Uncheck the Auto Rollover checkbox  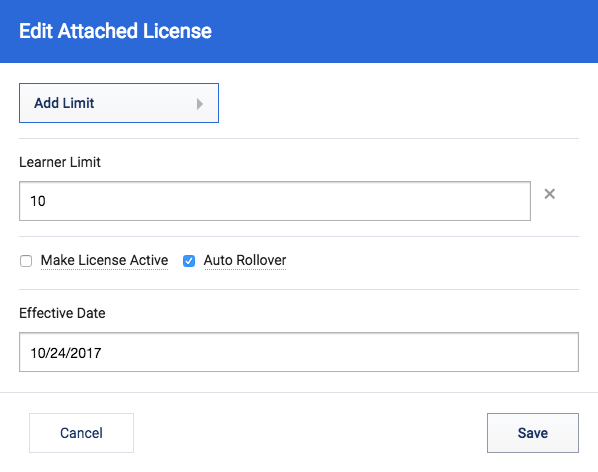189,261
